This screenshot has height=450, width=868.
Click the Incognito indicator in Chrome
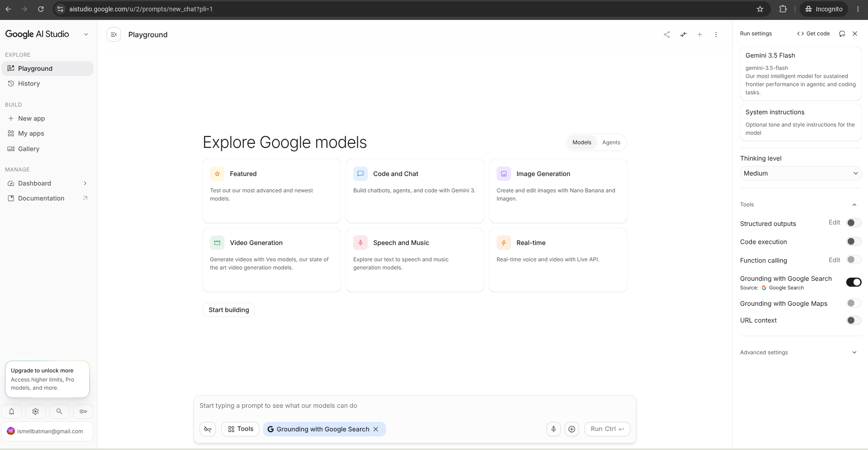point(824,9)
